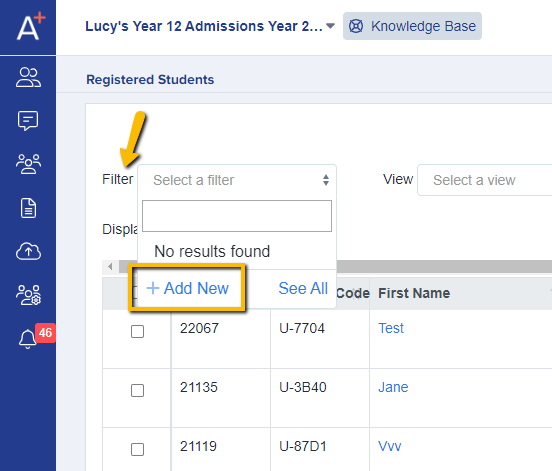Open the cloud upload icon in sidebar
The width and height of the screenshot is (552, 471).
coord(28,251)
